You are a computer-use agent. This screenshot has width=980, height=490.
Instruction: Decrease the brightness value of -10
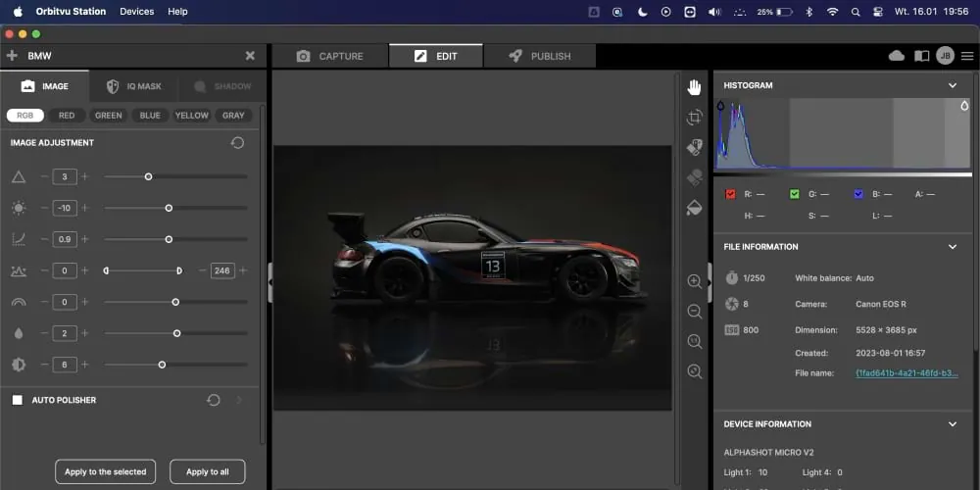[x=44, y=208]
